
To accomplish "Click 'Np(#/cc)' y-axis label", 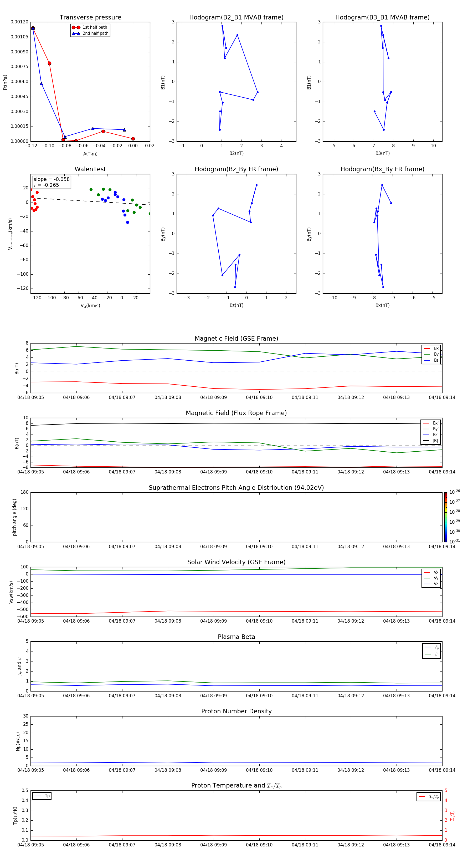I will (x=18, y=741).
